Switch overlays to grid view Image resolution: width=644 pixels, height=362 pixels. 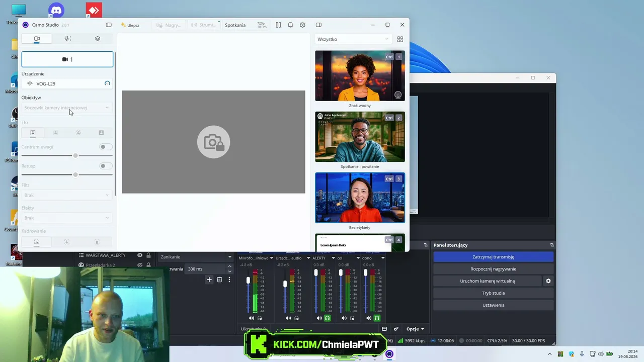(x=400, y=39)
